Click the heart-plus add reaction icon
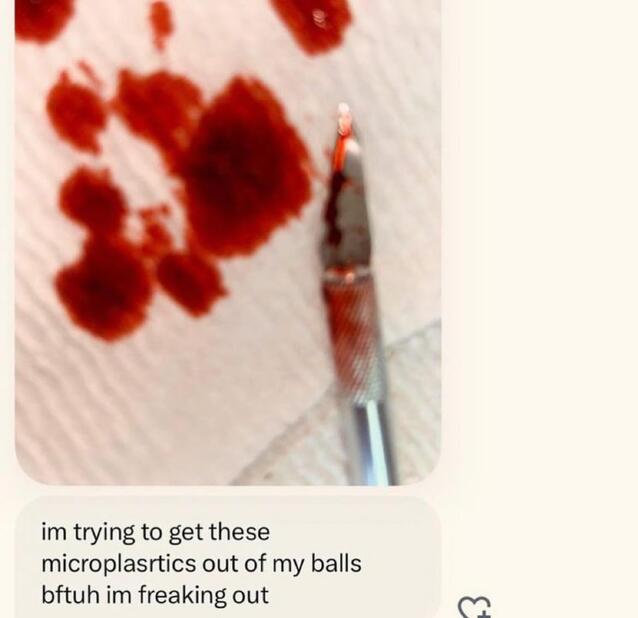638x618 pixels. (x=476, y=607)
